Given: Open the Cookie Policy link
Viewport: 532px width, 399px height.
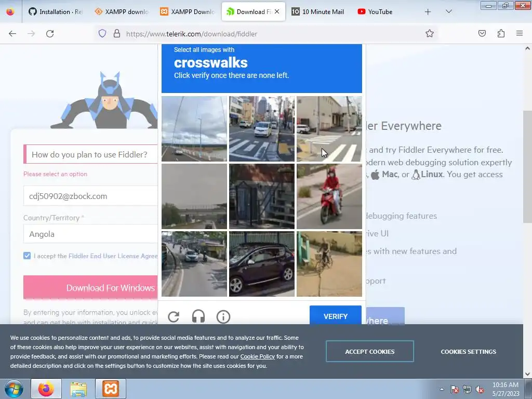Looking at the screenshot, I should pyautogui.click(x=258, y=356).
